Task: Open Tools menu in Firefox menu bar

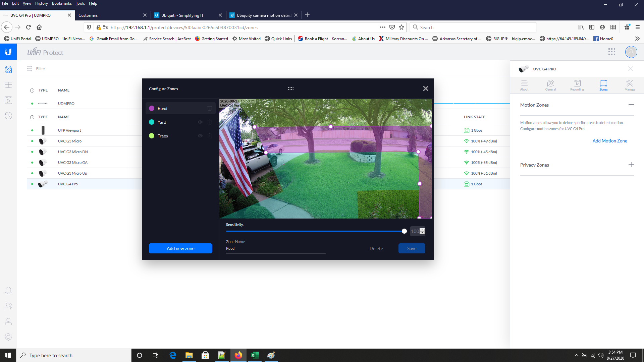Action: (79, 4)
